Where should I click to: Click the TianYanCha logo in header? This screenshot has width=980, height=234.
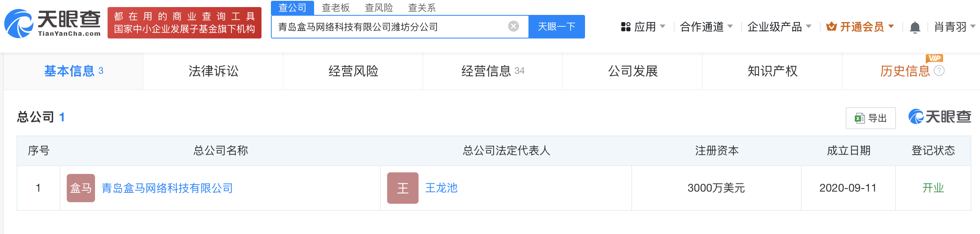(x=52, y=24)
